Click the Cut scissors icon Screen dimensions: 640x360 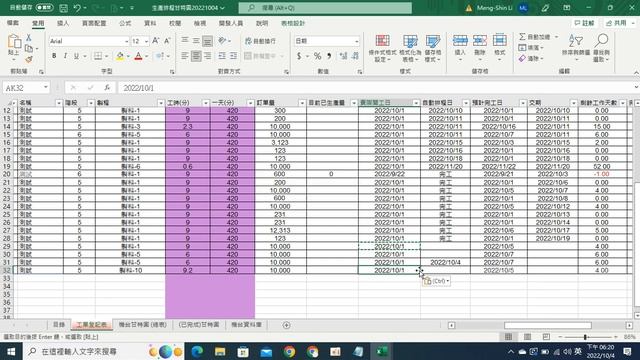coord(29,38)
